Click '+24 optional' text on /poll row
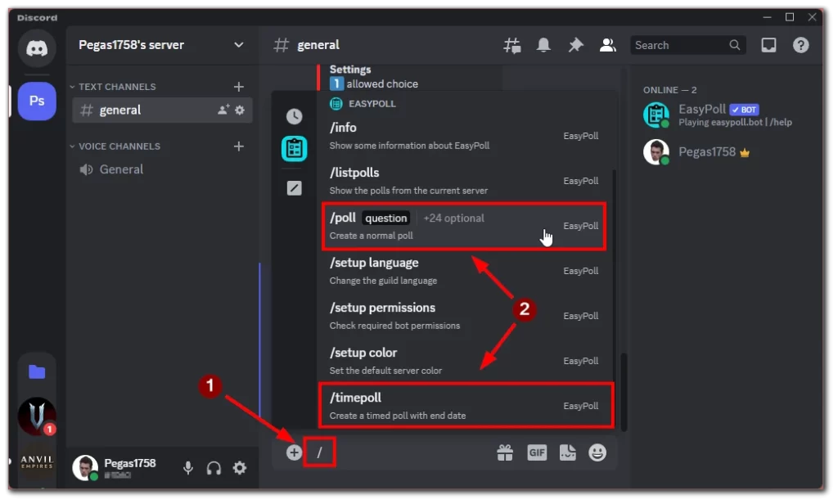Viewport: 838px width, 504px height. (453, 218)
